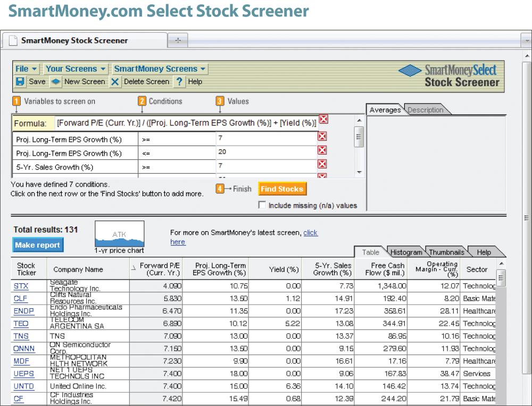The width and height of the screenshot is (532, 406).
Task: Follow the 'click here' link
Action: pos(311,232)
